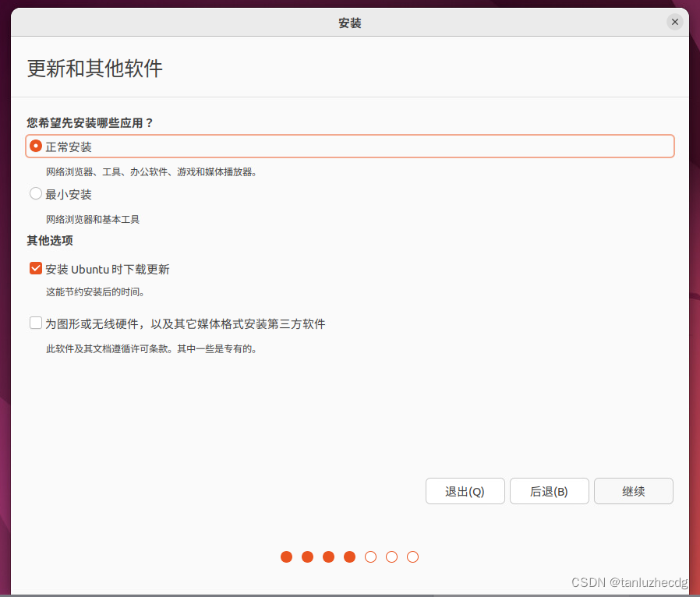Click the 网络浏览器和基本工具 description text
The width and height of the screenshot is (700, 597).
point(93,219)
